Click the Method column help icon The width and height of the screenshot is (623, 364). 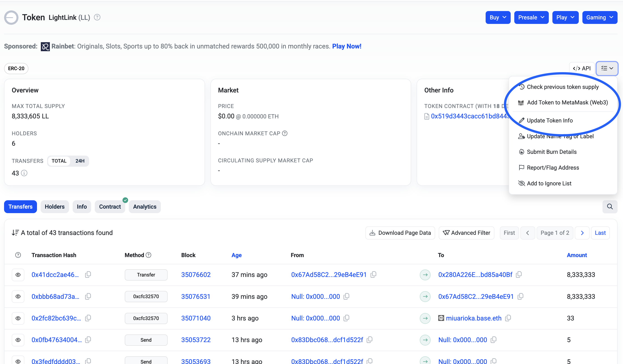pyautogui.click(x=148, y=255)
